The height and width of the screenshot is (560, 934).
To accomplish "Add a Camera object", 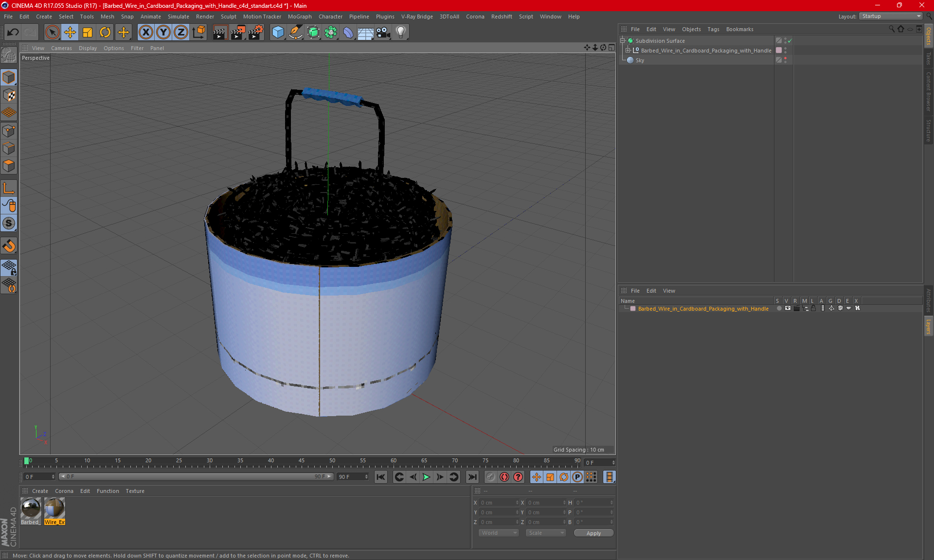I will coord(383,33).
